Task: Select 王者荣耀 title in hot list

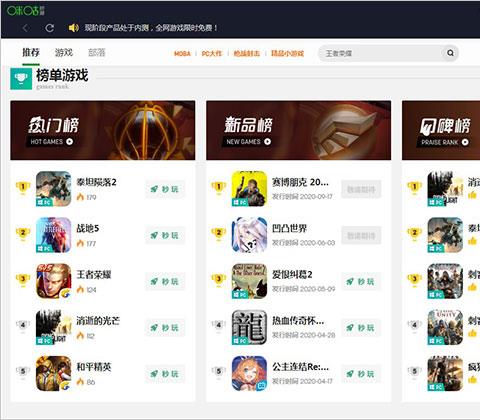Action: point(94,275)
